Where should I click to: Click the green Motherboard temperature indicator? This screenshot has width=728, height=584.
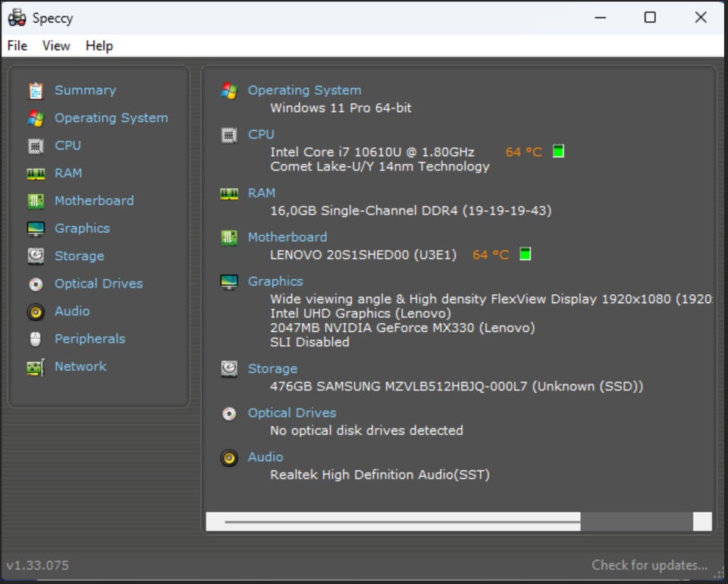[x=525, y=255]
